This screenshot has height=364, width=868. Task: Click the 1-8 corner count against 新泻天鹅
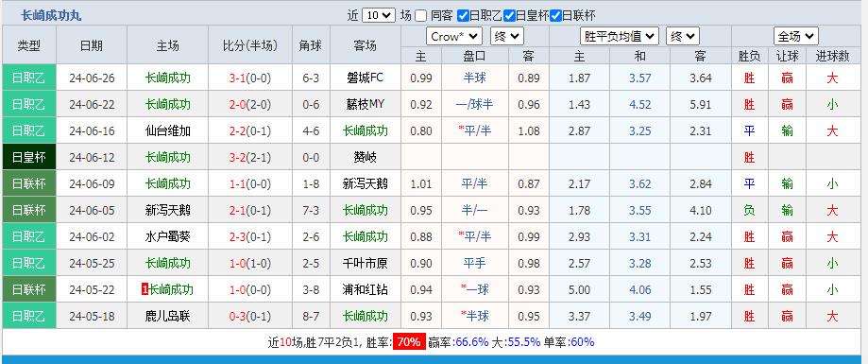pyautogui.click(x=311, y=184)
